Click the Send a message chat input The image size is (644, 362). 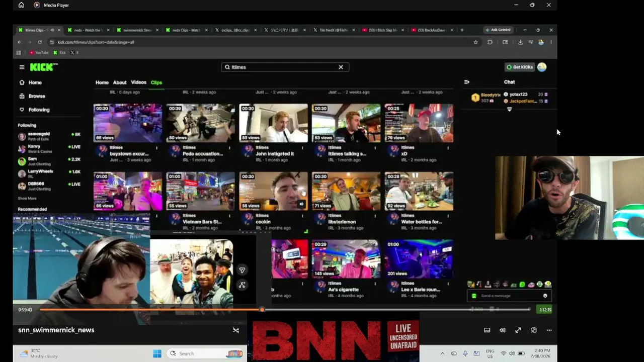pos(509,296)
